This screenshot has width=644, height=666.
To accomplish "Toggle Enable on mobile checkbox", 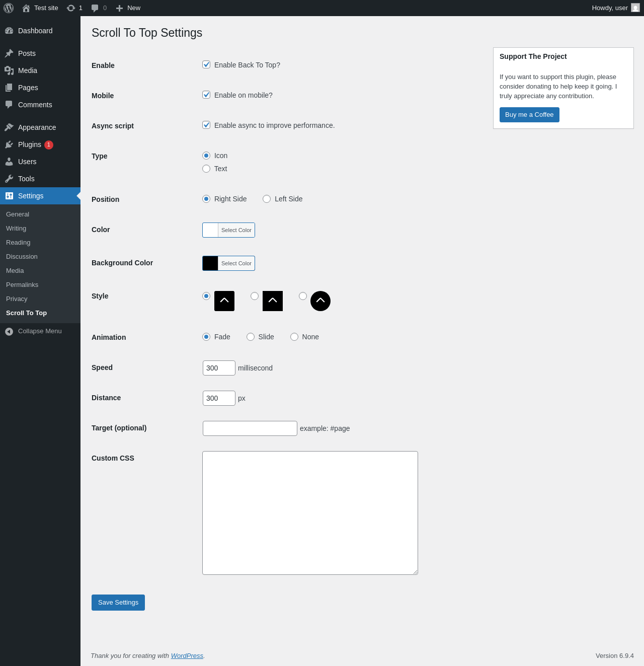I will click(x=206, y=95).
